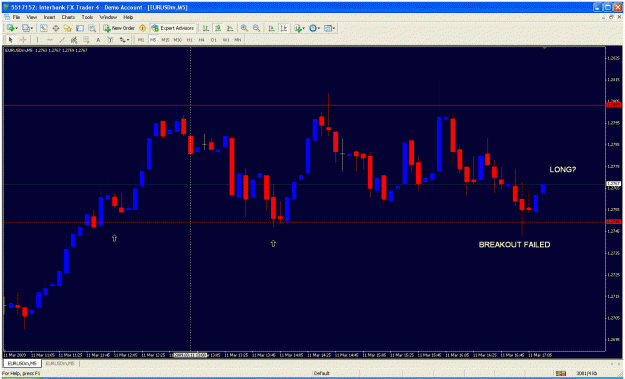Open the Periods clock icon
This screenshot has height=379, width=625.
click(313, 28)
